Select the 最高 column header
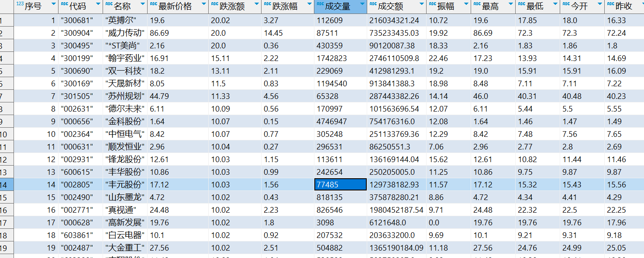 [493, 7]
